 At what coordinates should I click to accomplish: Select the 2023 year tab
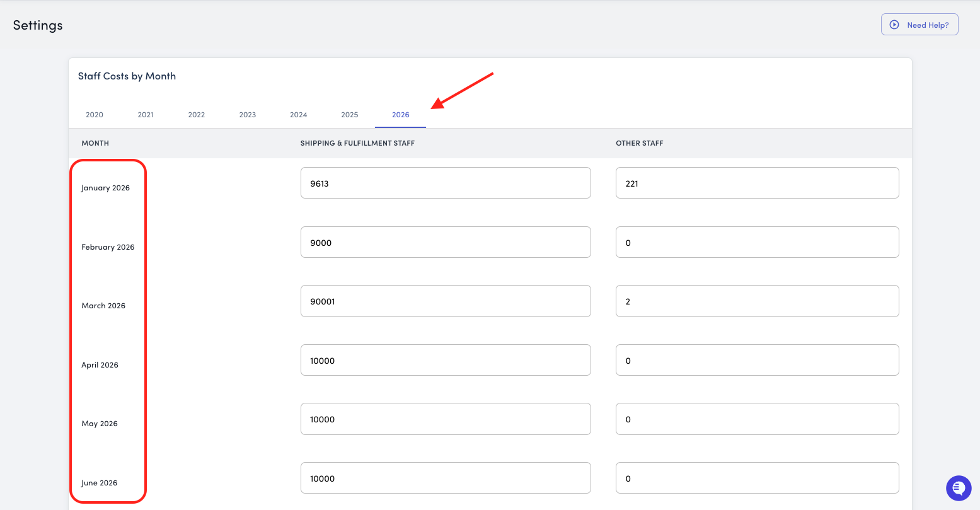point(248,115)
